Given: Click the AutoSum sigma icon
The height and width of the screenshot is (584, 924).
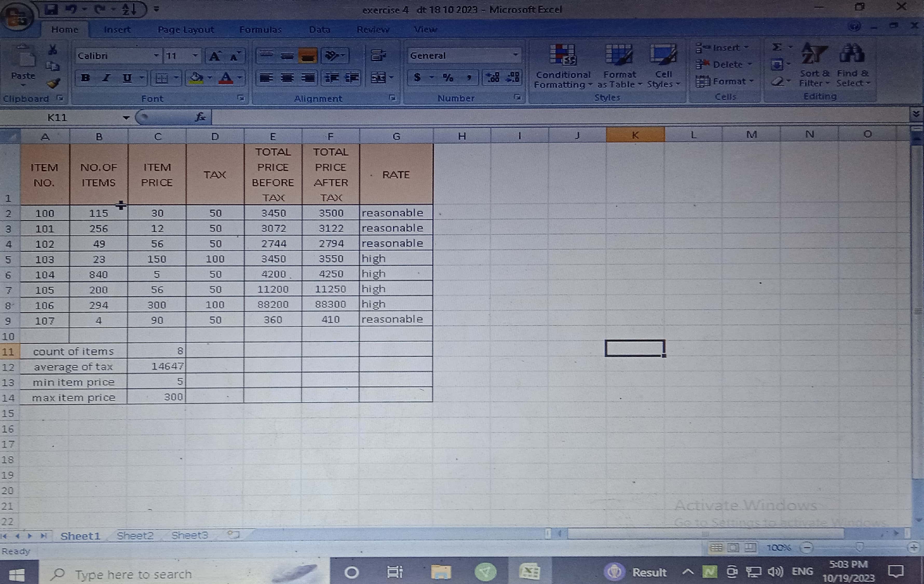Looking at the screenshot, I should [777, 47].
